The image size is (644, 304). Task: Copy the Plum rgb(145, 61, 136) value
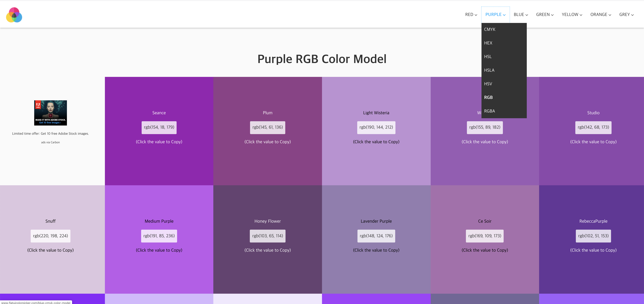click(x=268, y=127)
